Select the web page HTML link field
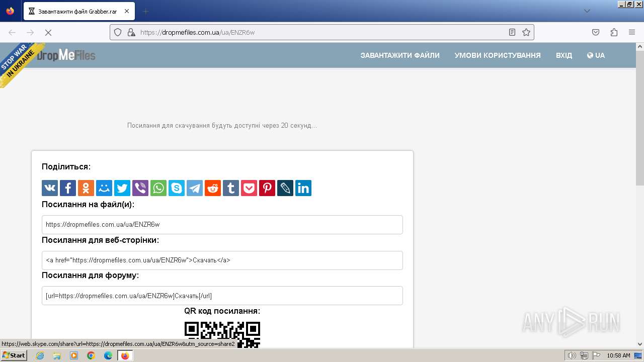 tap(222, 260)
